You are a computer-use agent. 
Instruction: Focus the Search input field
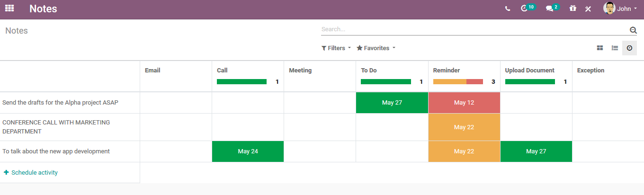click(x=474, y=29)
